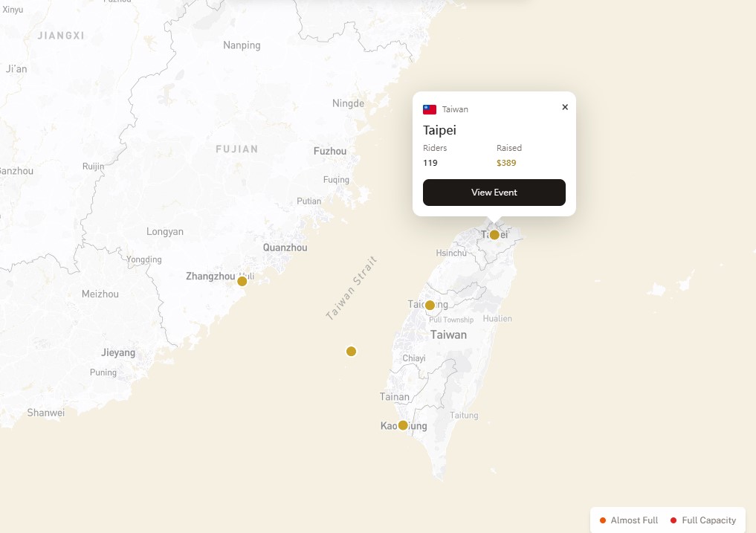Viewport: 756px width, 533px height.
Task: Select the Kaohsiung event marker
Action: [403, 425]
